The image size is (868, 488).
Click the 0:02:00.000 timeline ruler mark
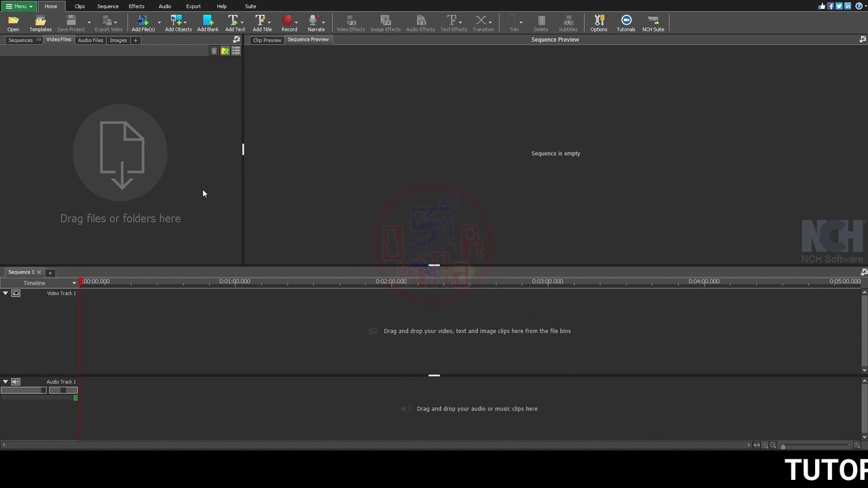coord(391,281)
